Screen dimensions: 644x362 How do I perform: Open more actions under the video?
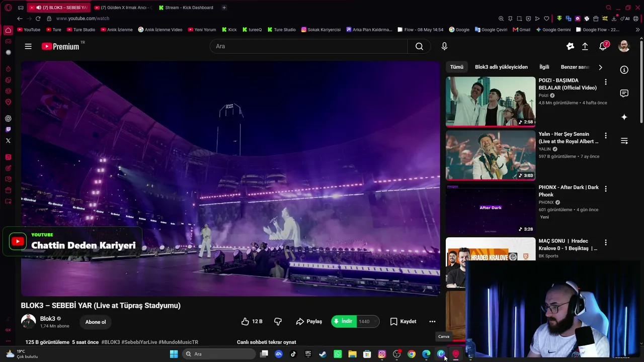coord(432,321)
